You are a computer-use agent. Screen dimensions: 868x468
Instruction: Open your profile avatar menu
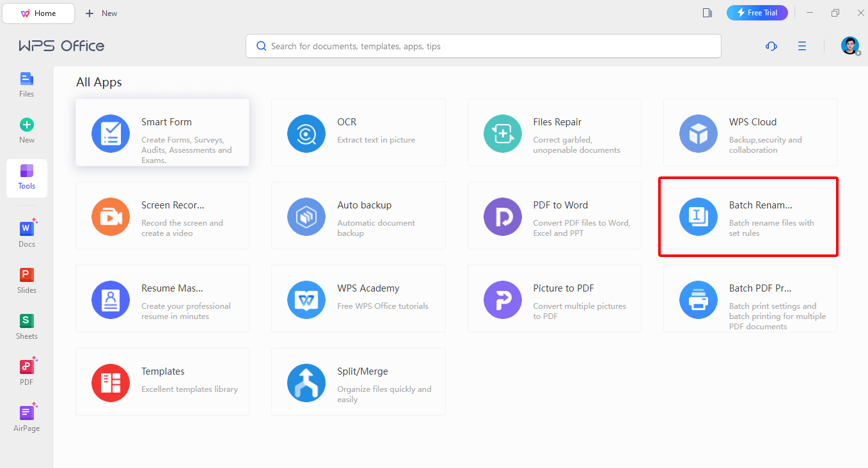(x=849, y=45)
